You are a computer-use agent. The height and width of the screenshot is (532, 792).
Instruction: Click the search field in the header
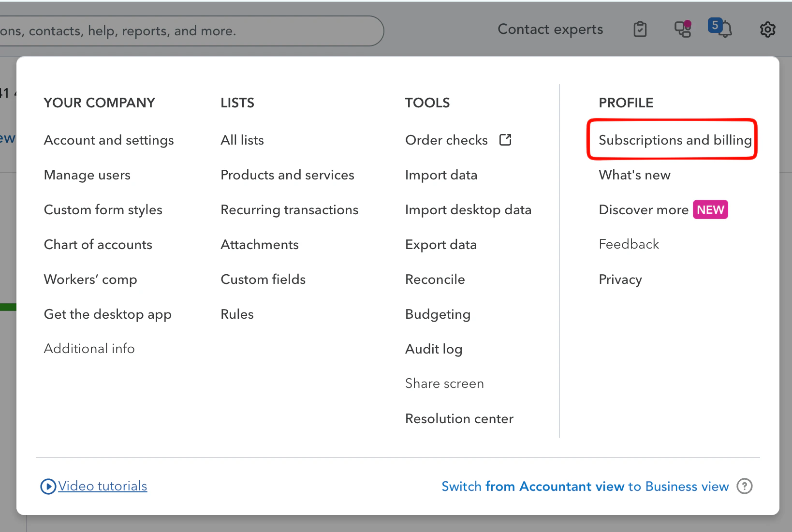[x=191, y=31]
